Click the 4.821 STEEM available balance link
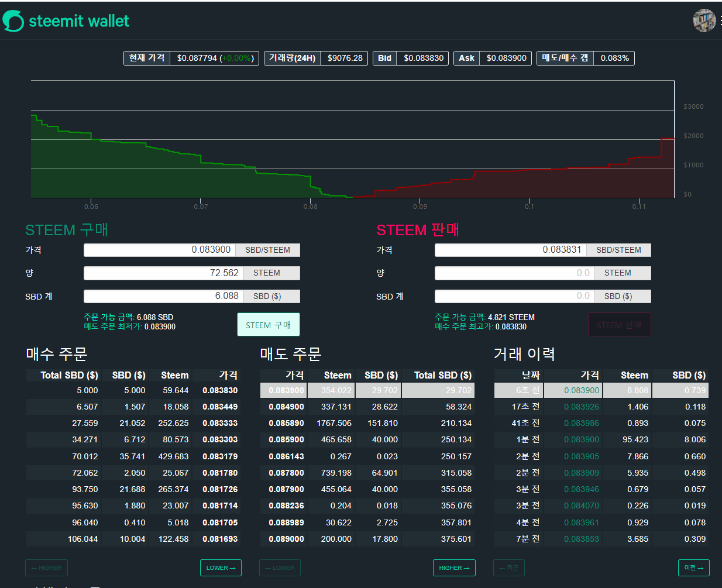Screen dimensions: 722x588 [x=511, y=317]
